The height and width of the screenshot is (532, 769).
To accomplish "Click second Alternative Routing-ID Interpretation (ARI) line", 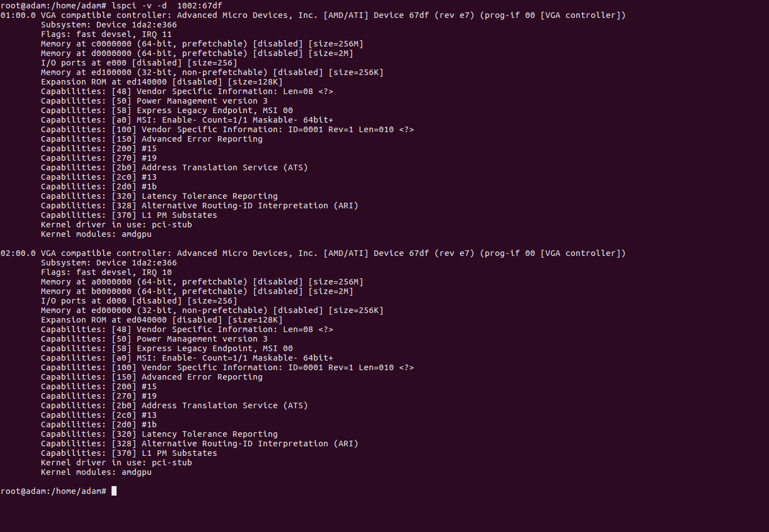I will (200, 444).
